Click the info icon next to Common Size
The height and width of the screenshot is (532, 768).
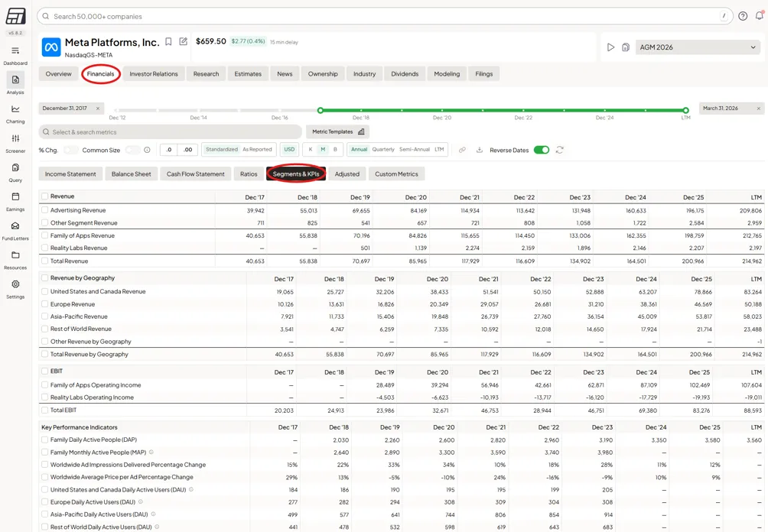(147, 151)
